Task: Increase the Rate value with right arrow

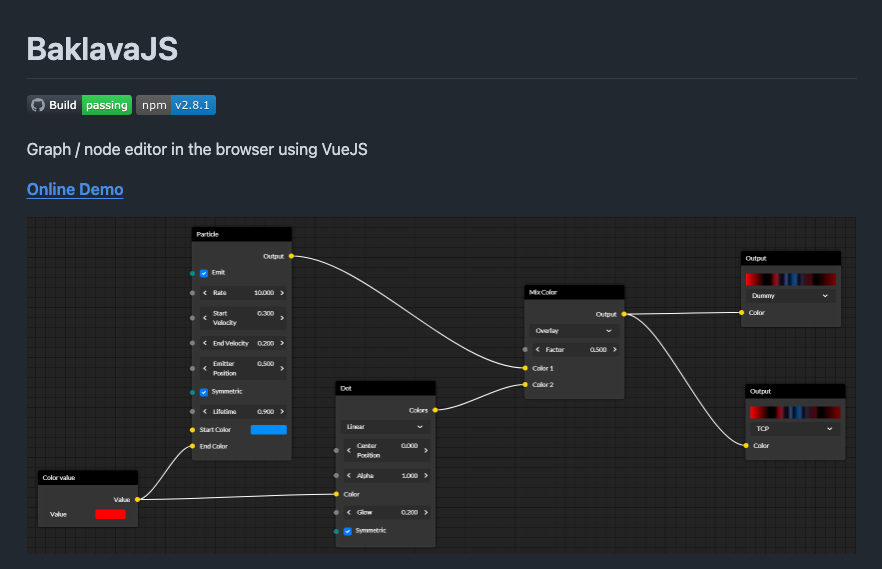Action: 282,293
